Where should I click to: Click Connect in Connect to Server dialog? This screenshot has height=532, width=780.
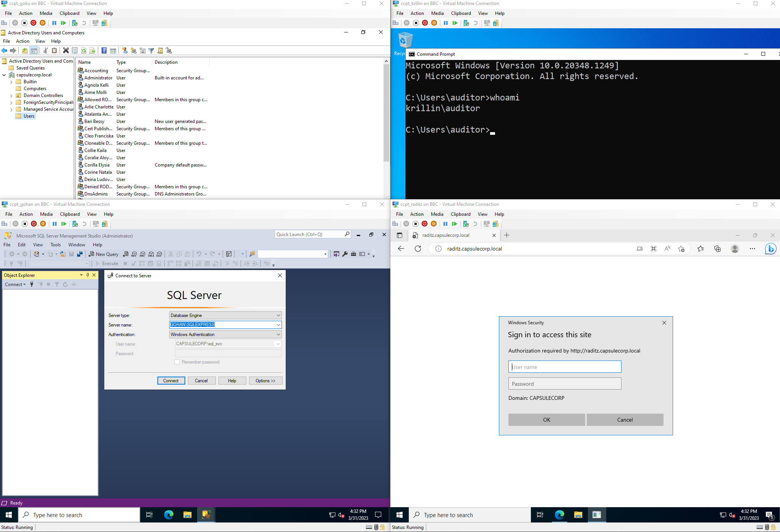coord(171,381)
